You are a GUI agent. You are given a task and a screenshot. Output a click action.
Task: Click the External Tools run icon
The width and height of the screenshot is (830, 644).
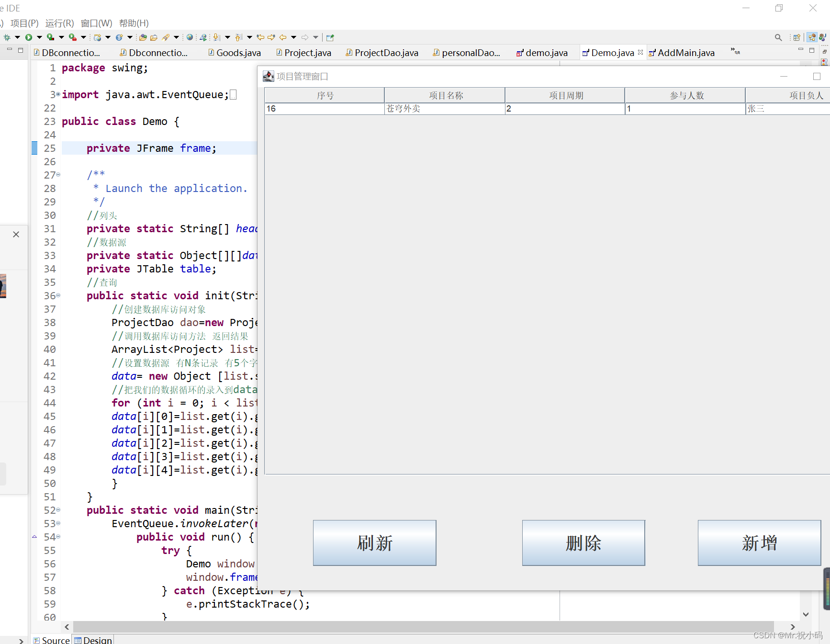point(72,37)
